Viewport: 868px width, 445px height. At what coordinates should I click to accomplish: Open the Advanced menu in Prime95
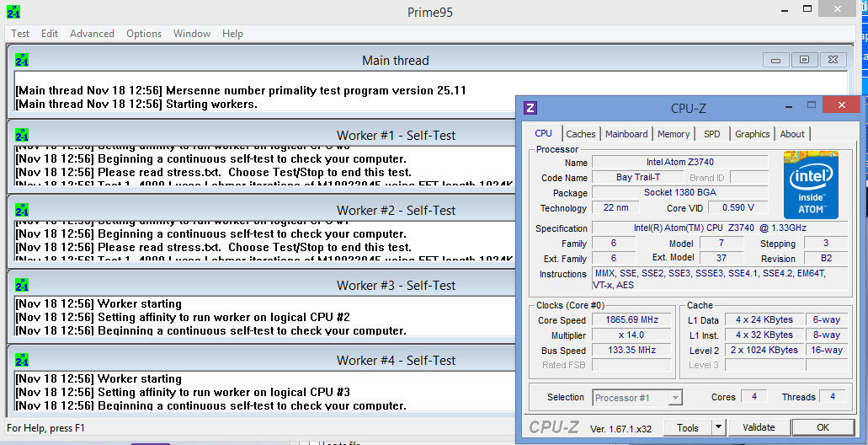pos(92,34)
